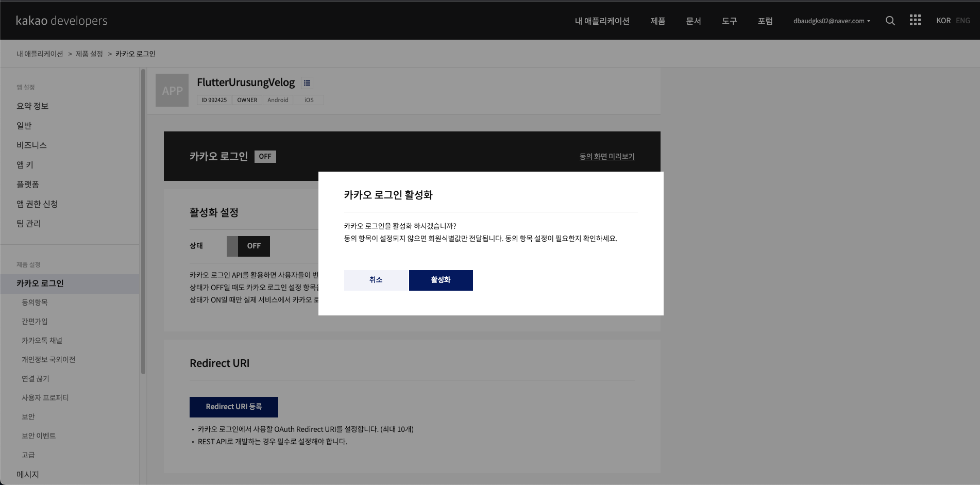
Task: Click the Android platform tag
Action: (278, 100)
